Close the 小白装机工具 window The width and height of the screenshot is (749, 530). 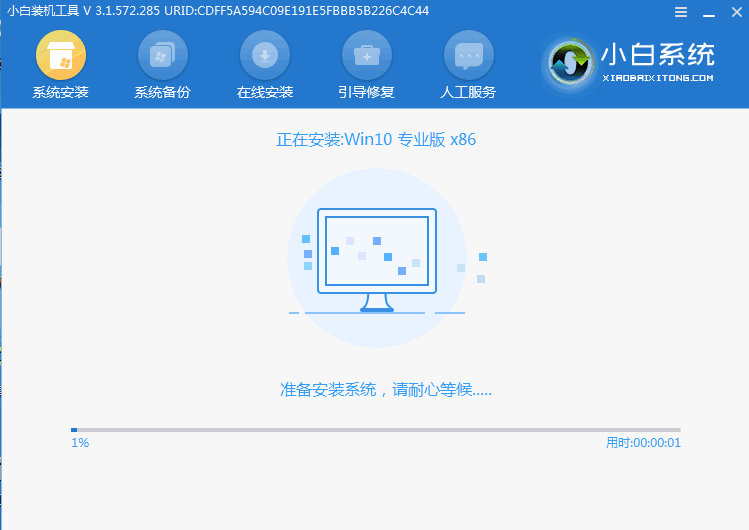[x=737, y=12]
